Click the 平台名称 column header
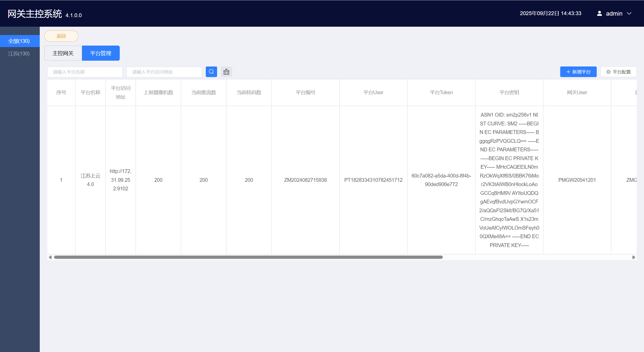 [x=91, y=92]
